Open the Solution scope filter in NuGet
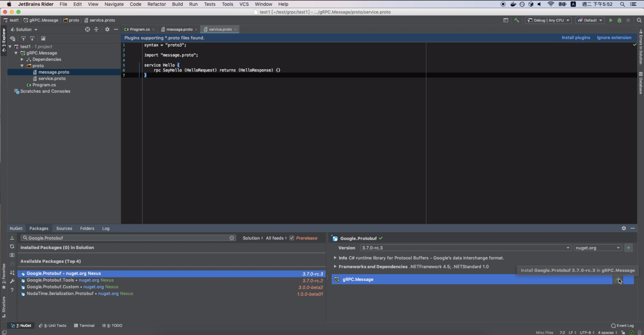Screen dimensions: 644x335 point(253,238)
